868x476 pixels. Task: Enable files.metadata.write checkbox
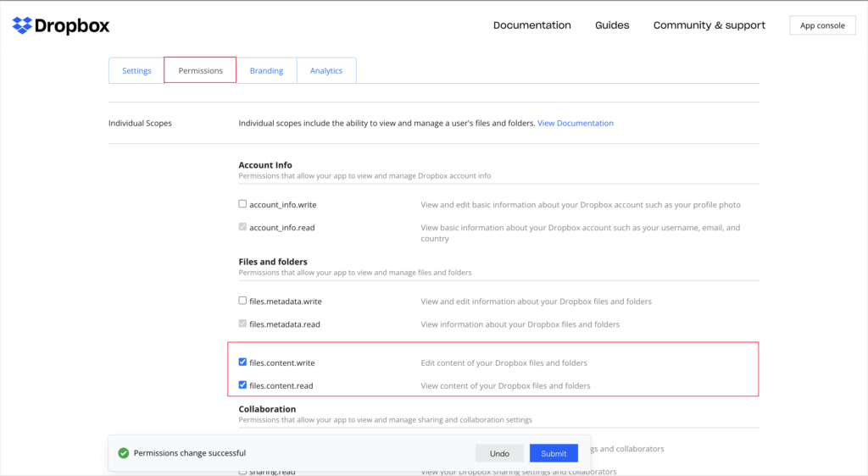(x=242, y=301)
